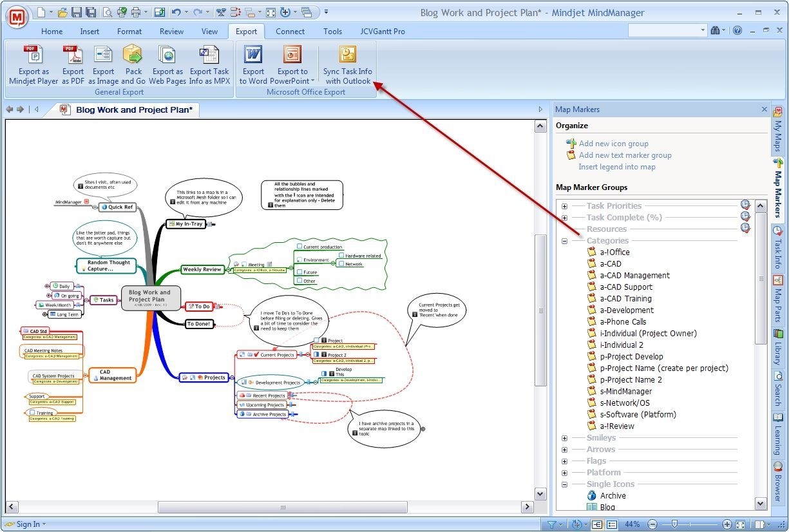Image resolution: width=789 pixels, height=532 pixels.
Task: Expand the Task Complete (%) marker group
Action: (x=565, y=218)
